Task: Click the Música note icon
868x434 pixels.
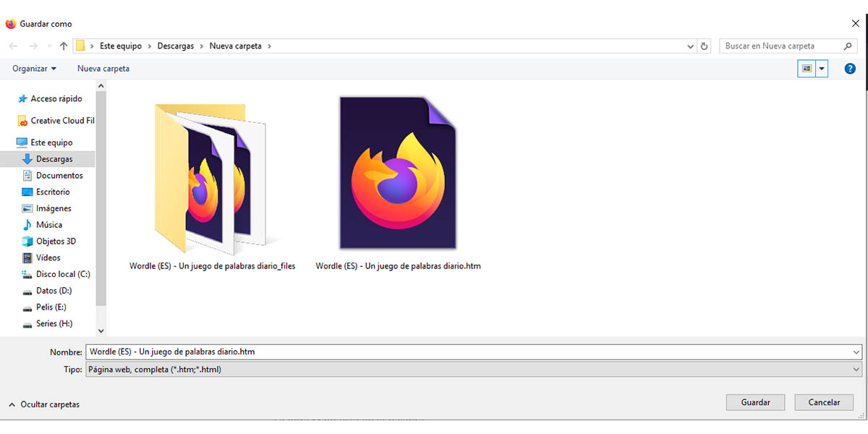Action: [x=27, y=225]
